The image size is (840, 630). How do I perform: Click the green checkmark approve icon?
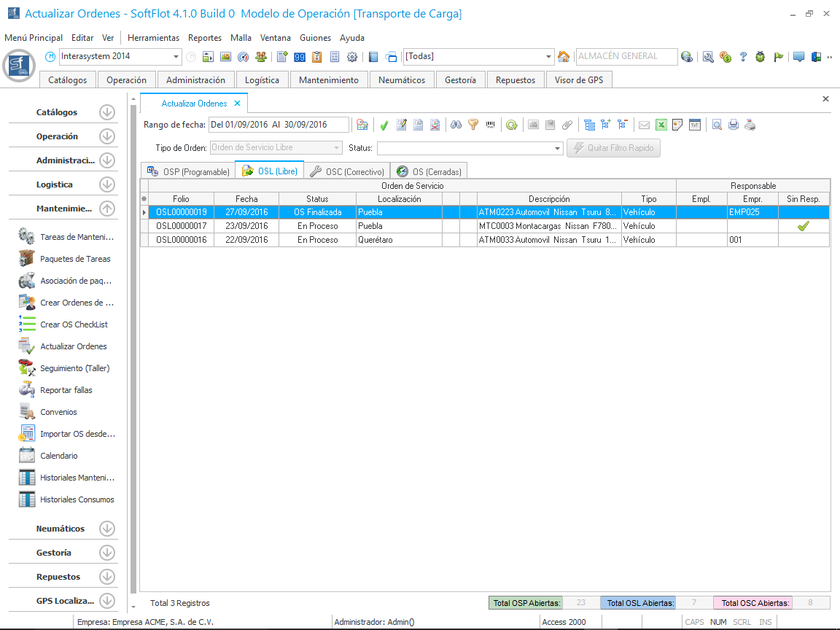tap(384, 125)
